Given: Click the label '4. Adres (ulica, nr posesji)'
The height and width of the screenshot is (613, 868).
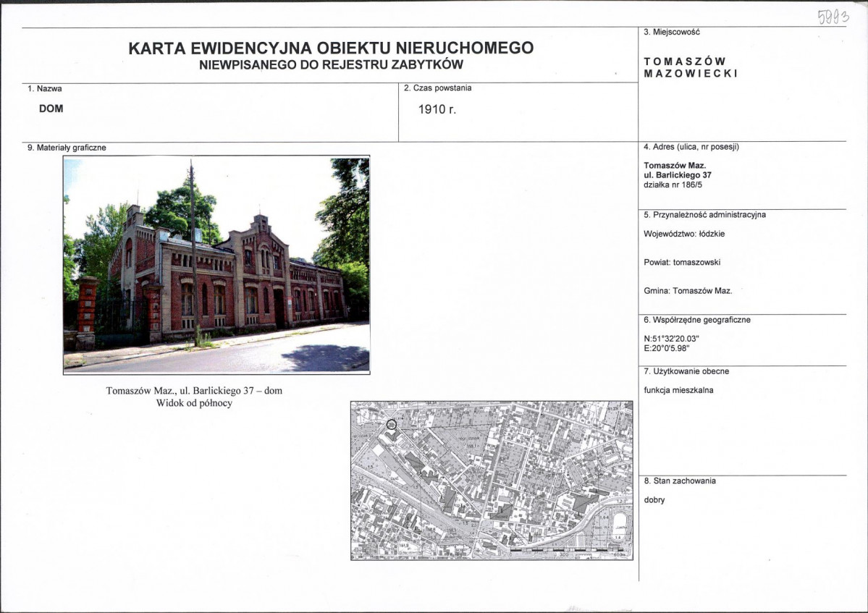Looking at the screenshot, I should click(691, 147).
